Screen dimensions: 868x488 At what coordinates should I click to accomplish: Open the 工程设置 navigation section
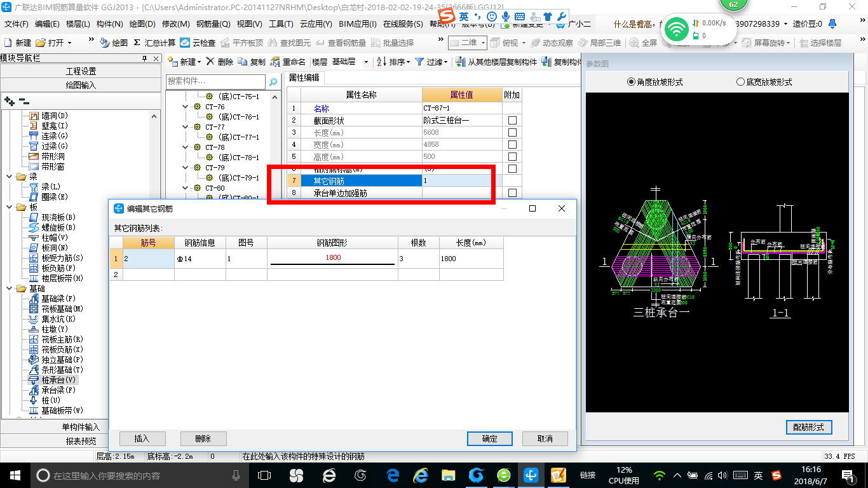click(81, 71)
